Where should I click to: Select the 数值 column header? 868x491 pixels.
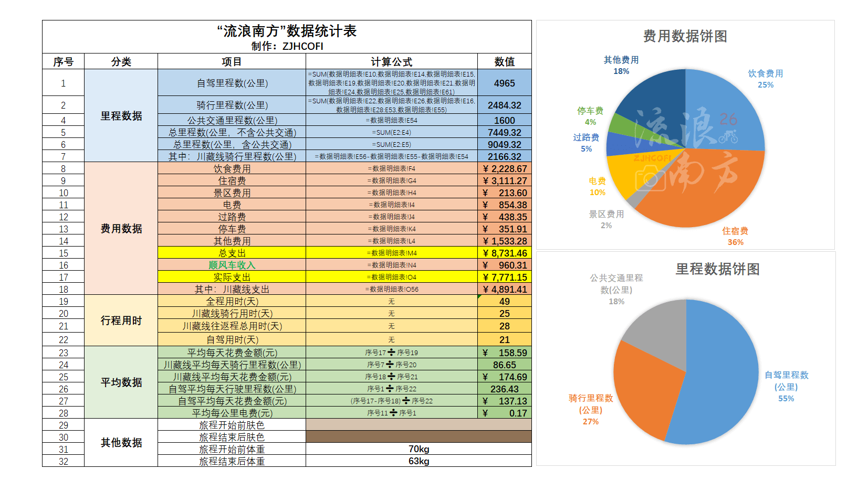pos(505,61)
